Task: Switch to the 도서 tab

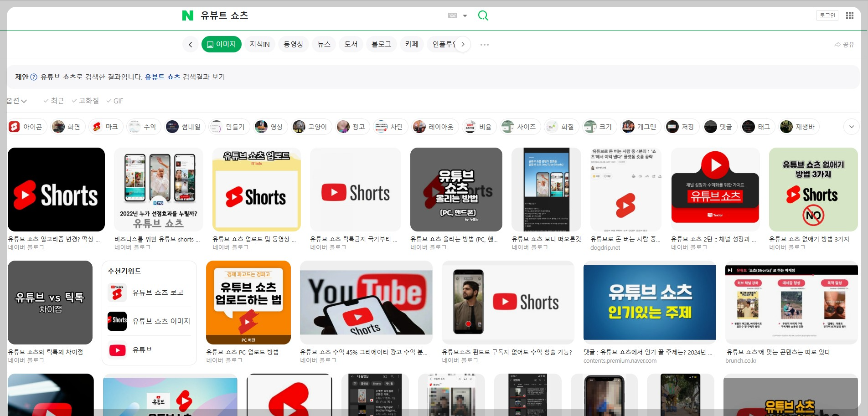Action: pos(351,44)
